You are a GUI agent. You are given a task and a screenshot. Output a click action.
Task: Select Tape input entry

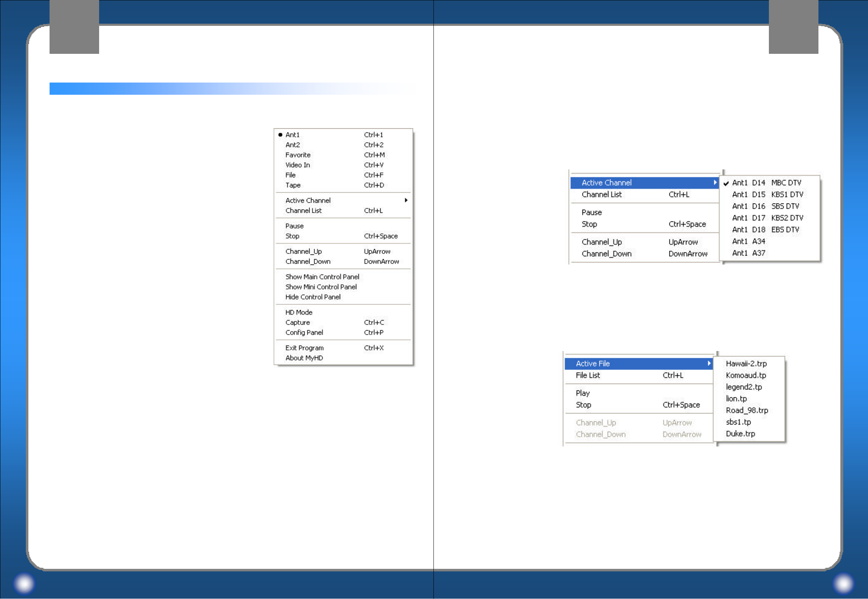pyautogui.click(x=293, y=186)
